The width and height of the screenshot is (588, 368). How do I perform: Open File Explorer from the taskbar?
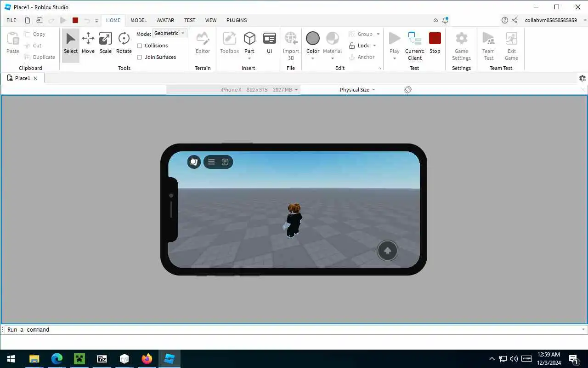[34, 359]
